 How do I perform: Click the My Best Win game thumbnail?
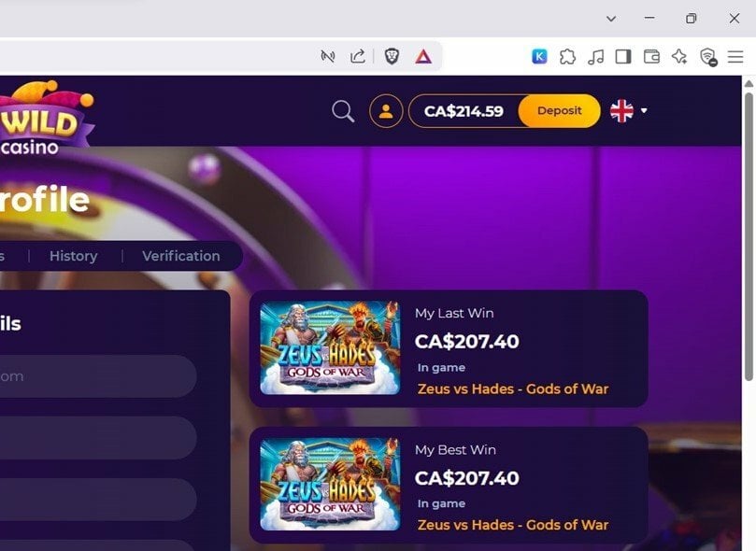[330, 484]
